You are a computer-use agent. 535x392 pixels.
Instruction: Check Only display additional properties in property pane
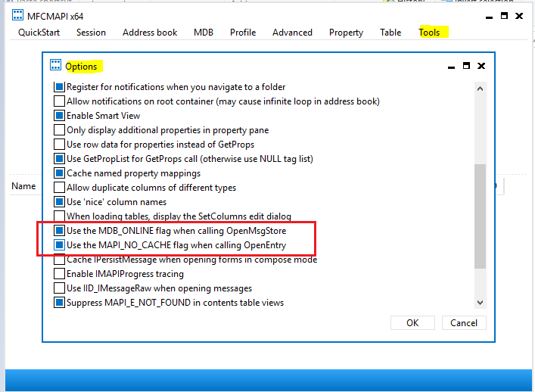[x=59, y=130]
